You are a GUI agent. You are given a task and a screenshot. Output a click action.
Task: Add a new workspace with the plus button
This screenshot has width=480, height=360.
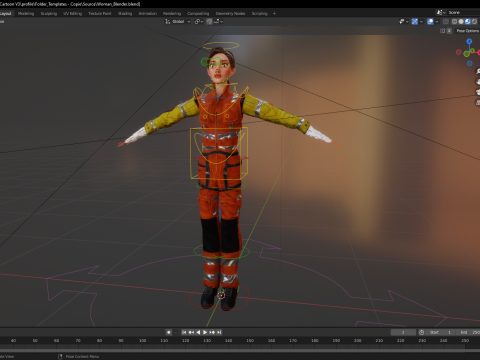[x=274, y=14]
